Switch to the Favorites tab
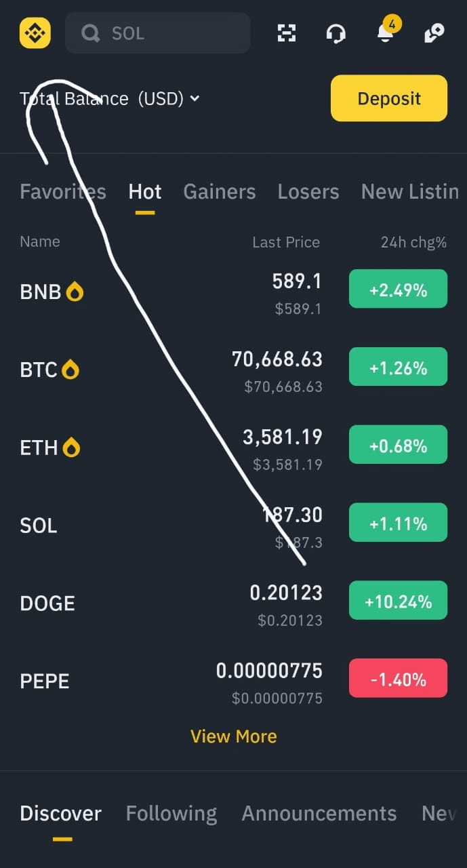467x868 pixels. pyautogui.click(x=63, y=192)
